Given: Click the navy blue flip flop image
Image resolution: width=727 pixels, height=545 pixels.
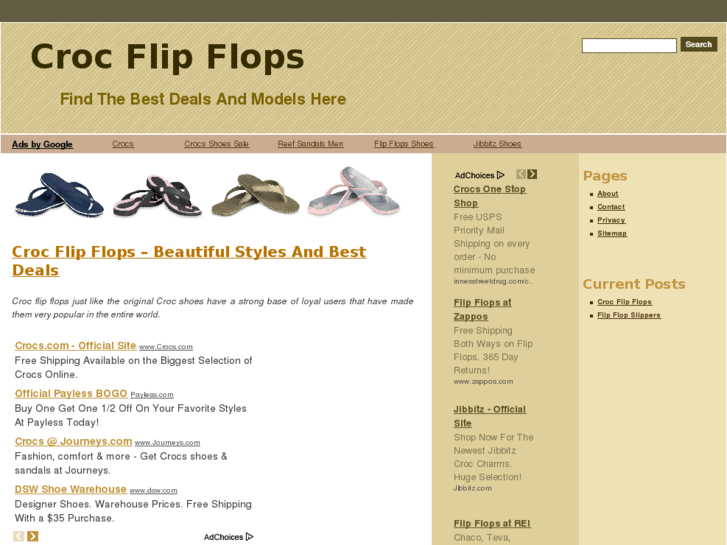Looking at the screenshot, I should click(x=59, y=194).
